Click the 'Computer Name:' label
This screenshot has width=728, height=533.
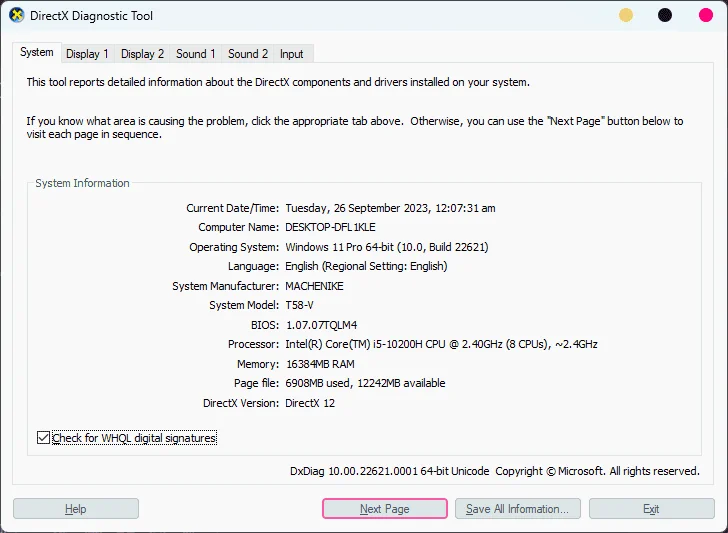(239, 227)
